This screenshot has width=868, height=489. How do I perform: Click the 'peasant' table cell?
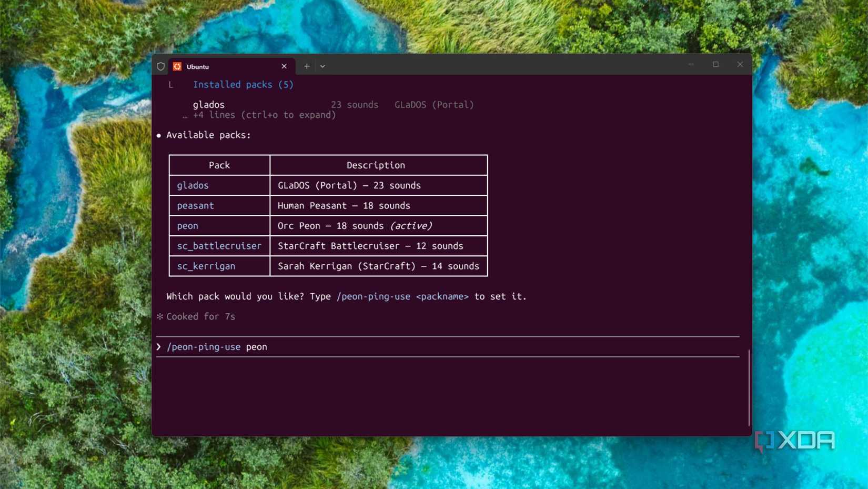click(219, 205)
